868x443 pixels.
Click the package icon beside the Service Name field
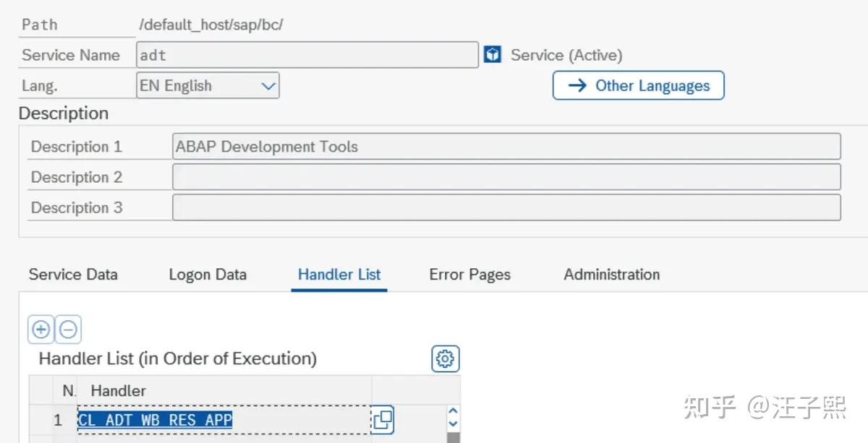493,53
